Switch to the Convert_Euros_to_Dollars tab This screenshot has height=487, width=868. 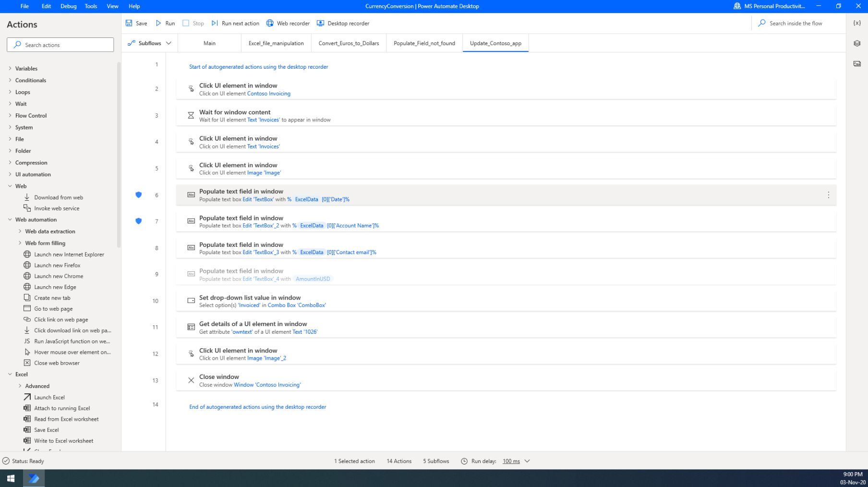click(x=349, y=43)
